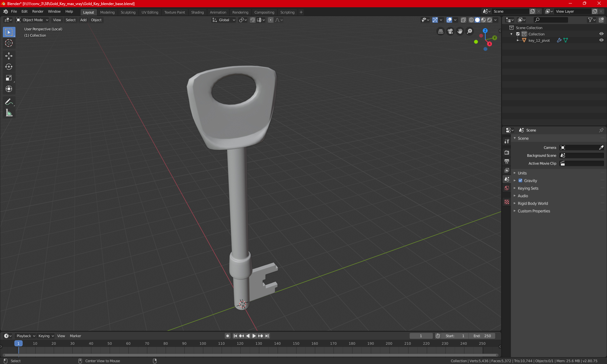Click frame 100 on the timeline

203,343
